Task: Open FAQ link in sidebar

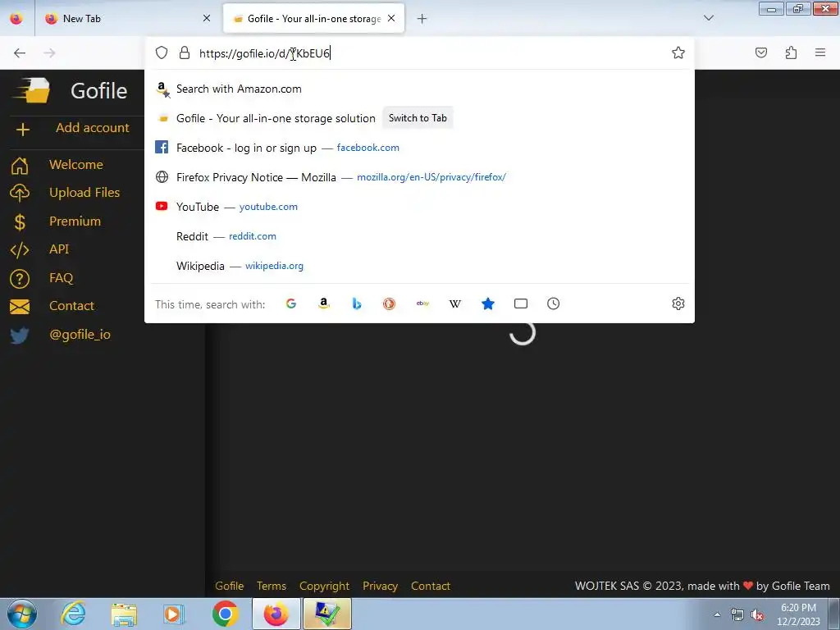Action: 61,277
